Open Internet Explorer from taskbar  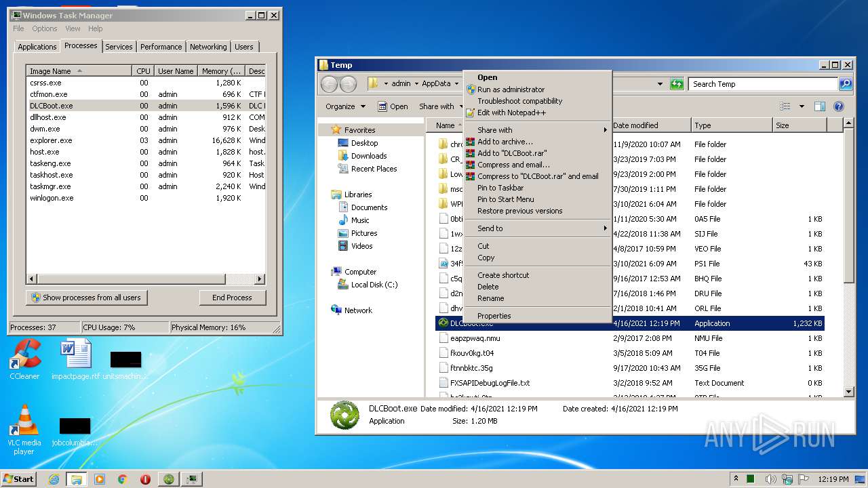point(54,479)
